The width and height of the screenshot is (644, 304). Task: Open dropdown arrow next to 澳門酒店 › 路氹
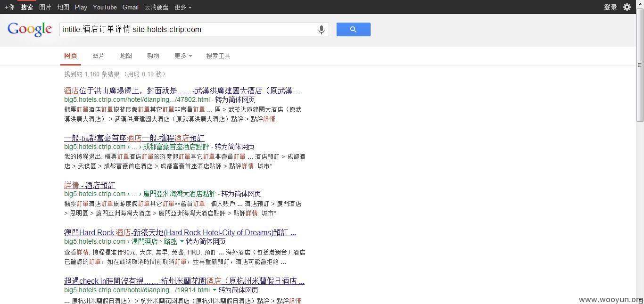(182, 241)
